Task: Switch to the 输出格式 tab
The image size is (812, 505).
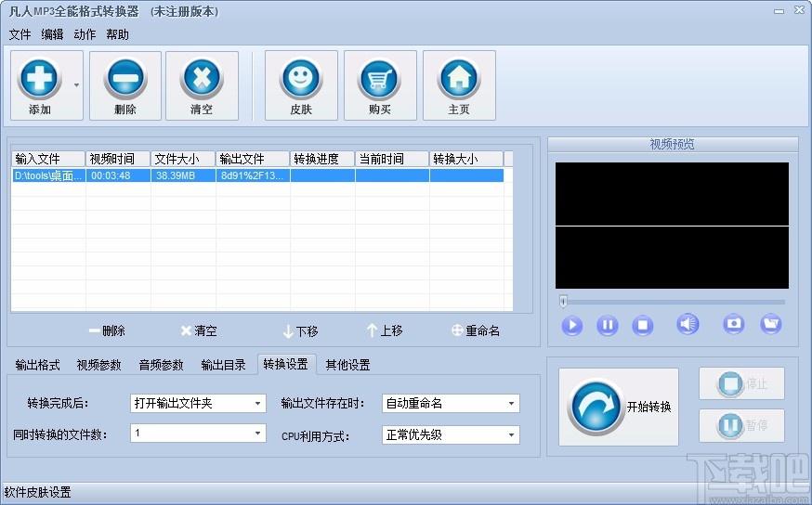Action: (38, 365)
